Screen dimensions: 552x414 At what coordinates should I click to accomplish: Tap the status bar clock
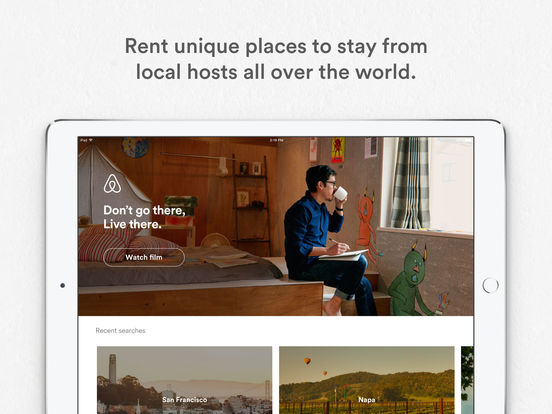pos(276,140)
